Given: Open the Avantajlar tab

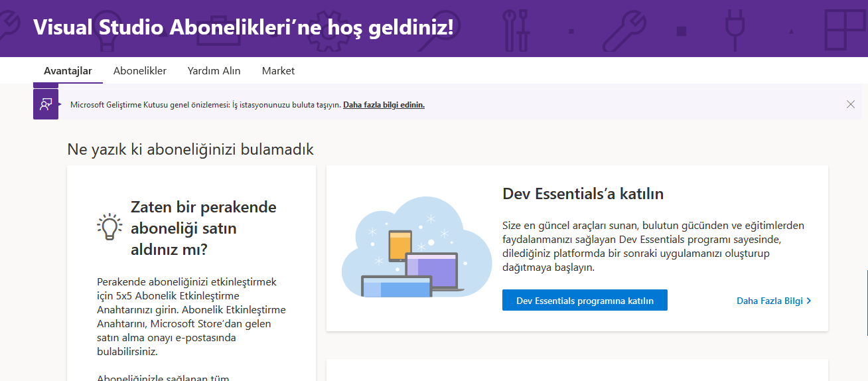Looking at the screenshot, I should 68,70.
